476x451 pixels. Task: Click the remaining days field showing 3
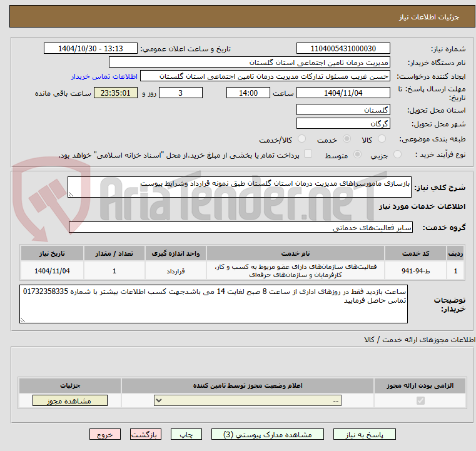pyautogui.click(x=181, y=93)
